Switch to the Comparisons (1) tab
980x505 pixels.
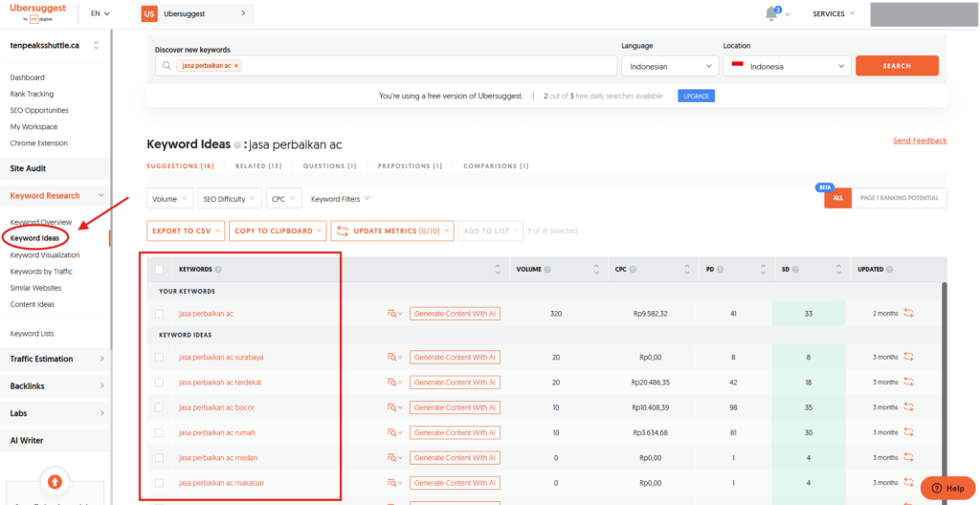tap(496, 166)
